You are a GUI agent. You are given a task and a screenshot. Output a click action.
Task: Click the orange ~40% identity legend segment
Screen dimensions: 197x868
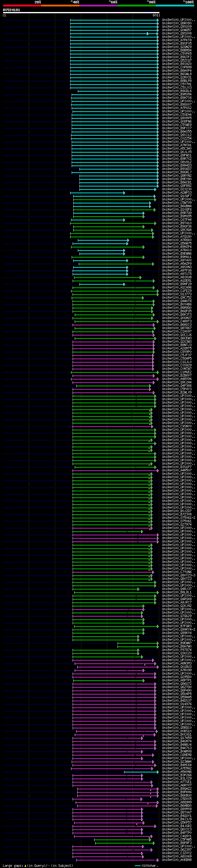[60, 6]
